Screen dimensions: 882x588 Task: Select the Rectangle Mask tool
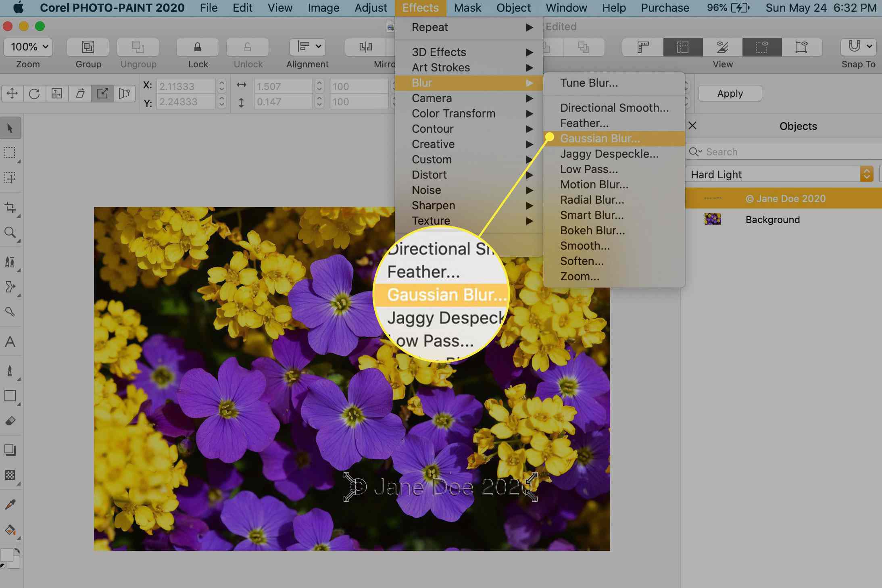[10, 152]
